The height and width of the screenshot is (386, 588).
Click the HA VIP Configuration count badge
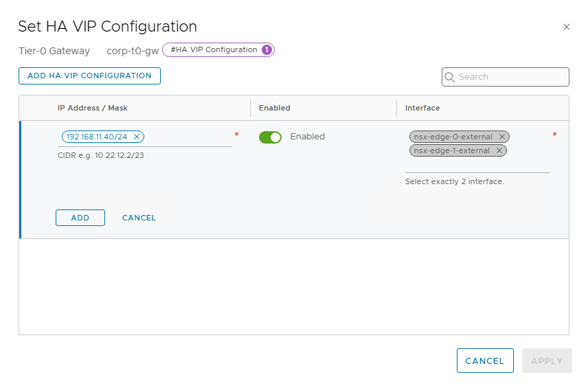tap(267, 49)
